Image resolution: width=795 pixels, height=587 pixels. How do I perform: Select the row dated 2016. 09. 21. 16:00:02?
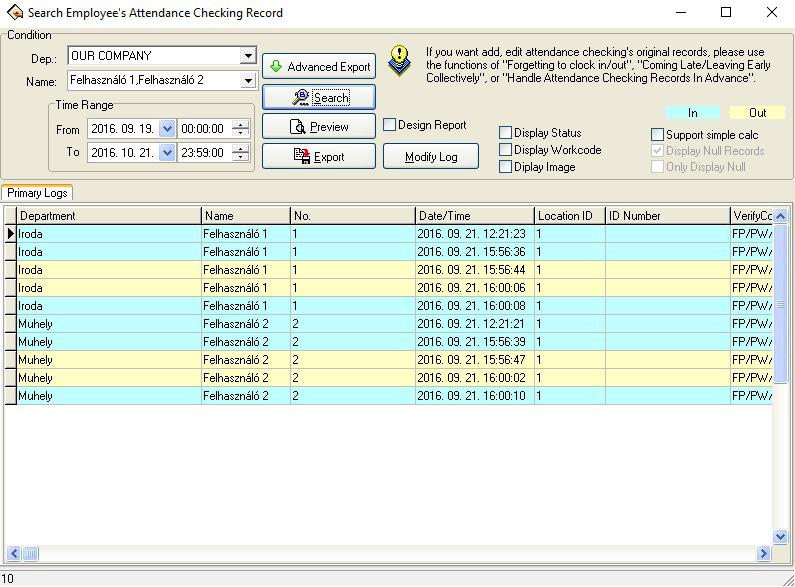point(394,378)
